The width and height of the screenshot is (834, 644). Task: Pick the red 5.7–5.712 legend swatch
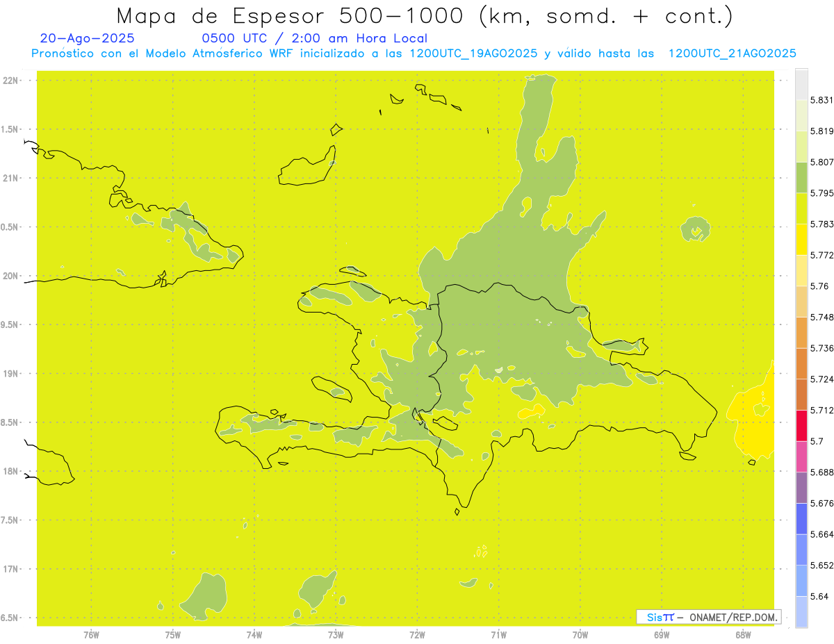pyautogui.click(x=801, y=425)
